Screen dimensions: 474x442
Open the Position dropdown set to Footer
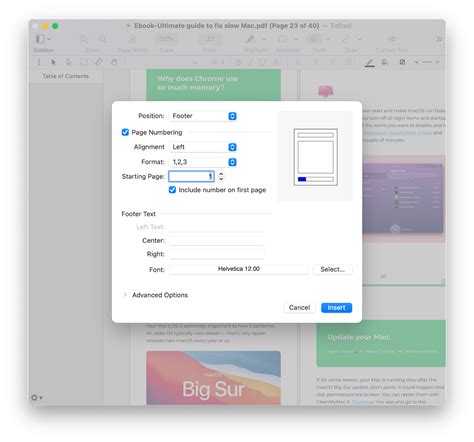point(203,116)
